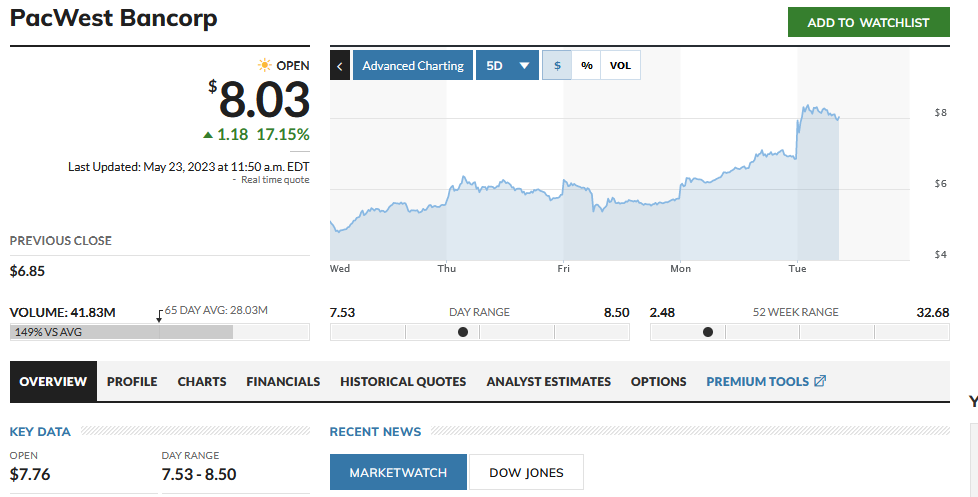
Task: Click the 17.15% change value
Action: tap(283, 134)
